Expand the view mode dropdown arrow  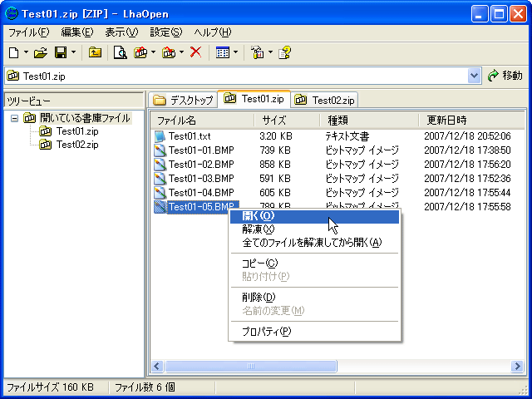(x=235, y=52)
